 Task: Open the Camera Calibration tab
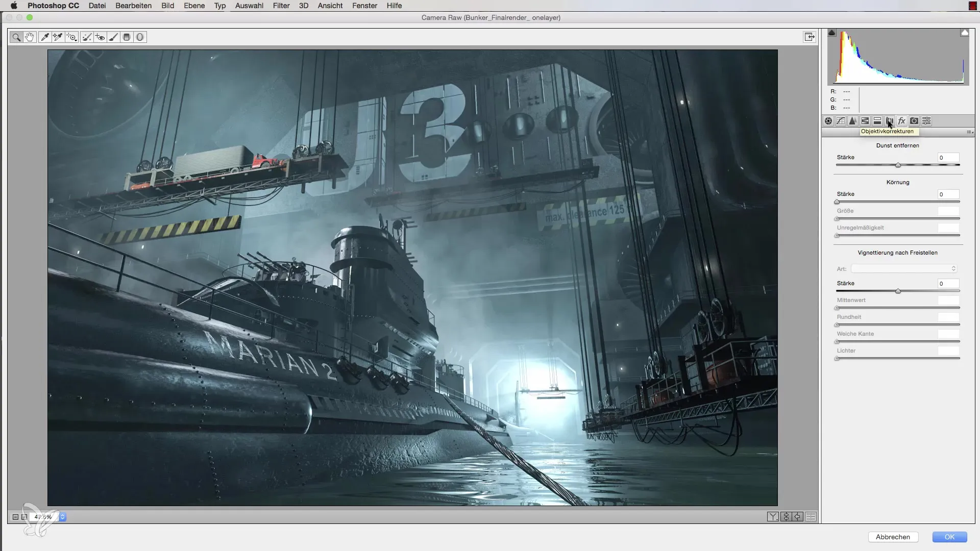coord(914,121)
